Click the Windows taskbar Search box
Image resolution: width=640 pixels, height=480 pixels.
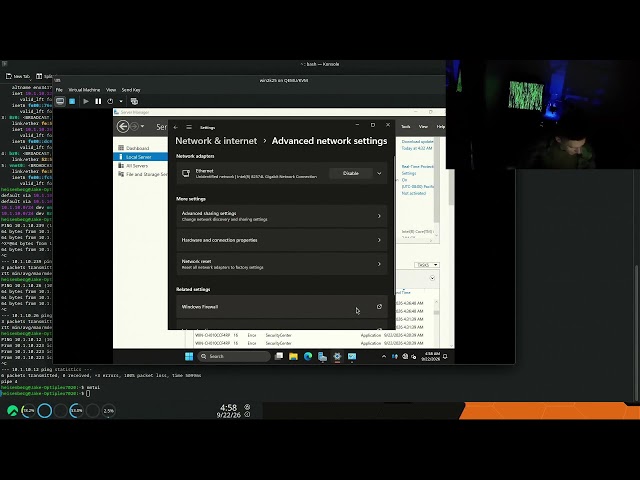[234, 356]
